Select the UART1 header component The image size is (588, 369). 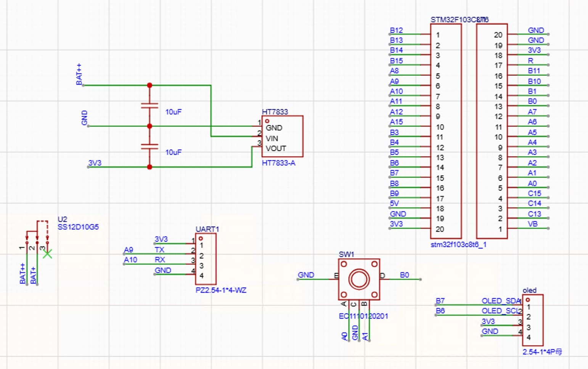[206, 259]
